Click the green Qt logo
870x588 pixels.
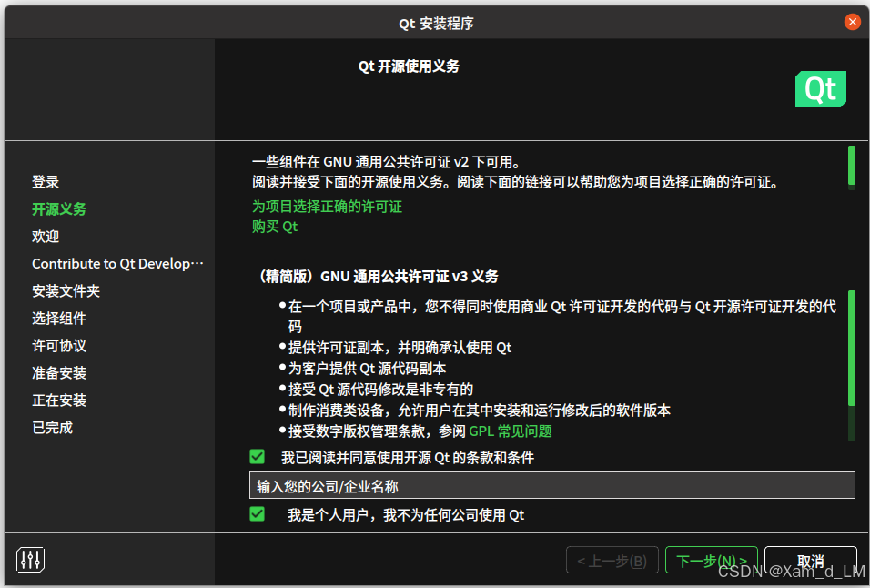click(x=820, y=89)
